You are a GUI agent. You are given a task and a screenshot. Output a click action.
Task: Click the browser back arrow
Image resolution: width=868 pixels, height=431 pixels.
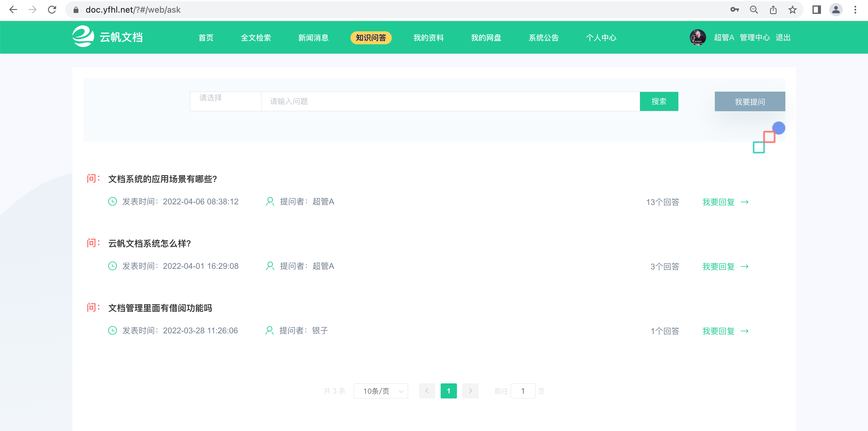13,10
